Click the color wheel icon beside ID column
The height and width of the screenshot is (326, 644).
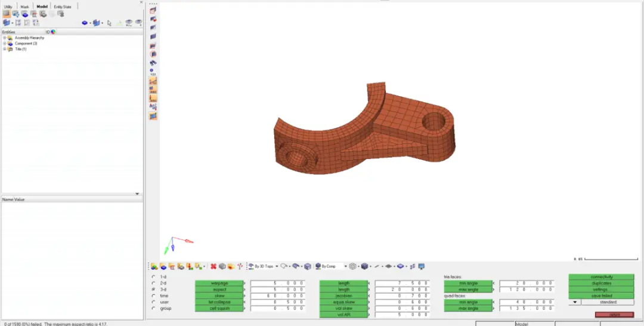pyautogui.click(x=54, y=32)
